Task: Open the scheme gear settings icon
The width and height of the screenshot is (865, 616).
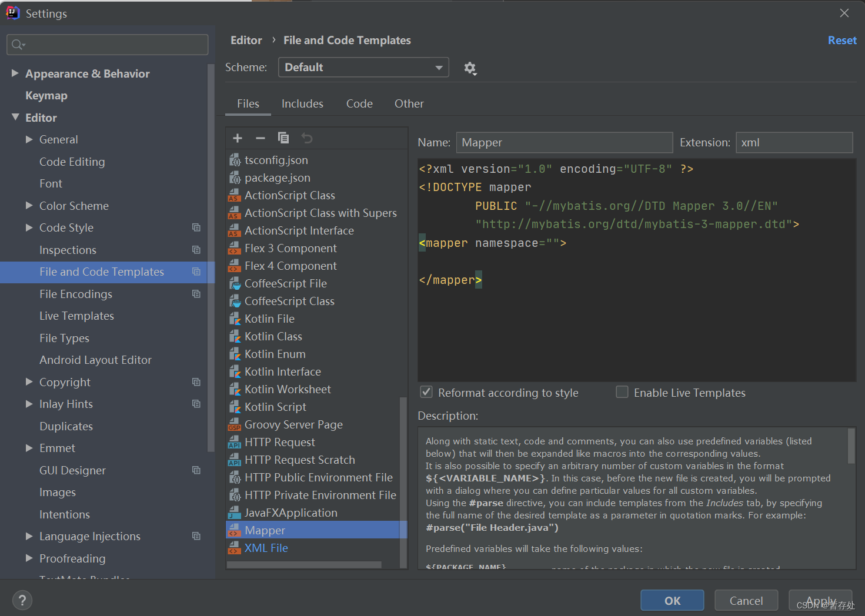Action: (x=470, y=68)
